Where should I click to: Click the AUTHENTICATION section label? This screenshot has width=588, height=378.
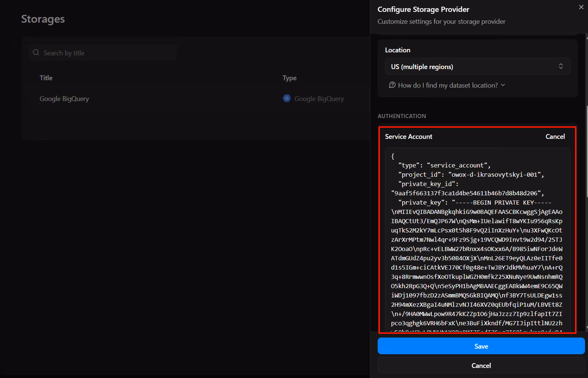coord(402,116)
